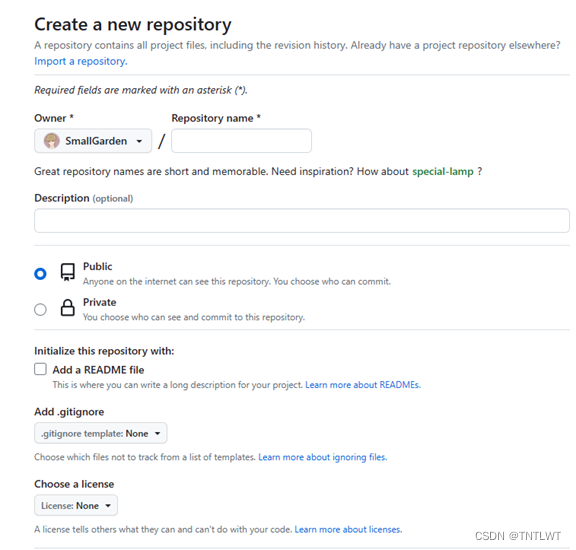
Task: Open Learn more about READMEs link
Action: point(363,385)
